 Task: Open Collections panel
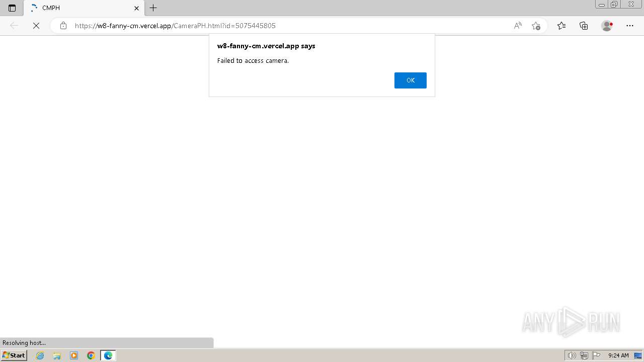tap(584, 26)
